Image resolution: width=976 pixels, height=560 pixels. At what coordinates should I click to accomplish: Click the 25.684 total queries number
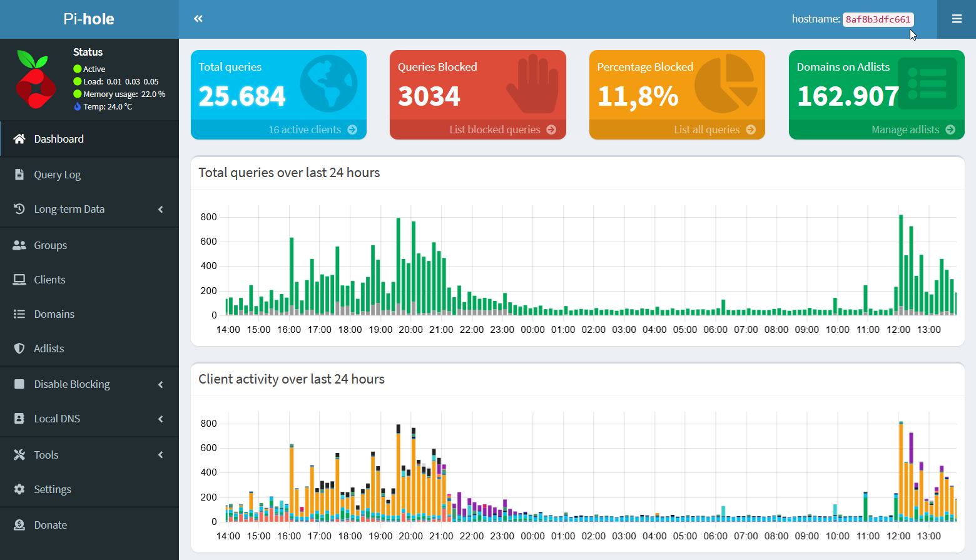[x=242, y=96]
